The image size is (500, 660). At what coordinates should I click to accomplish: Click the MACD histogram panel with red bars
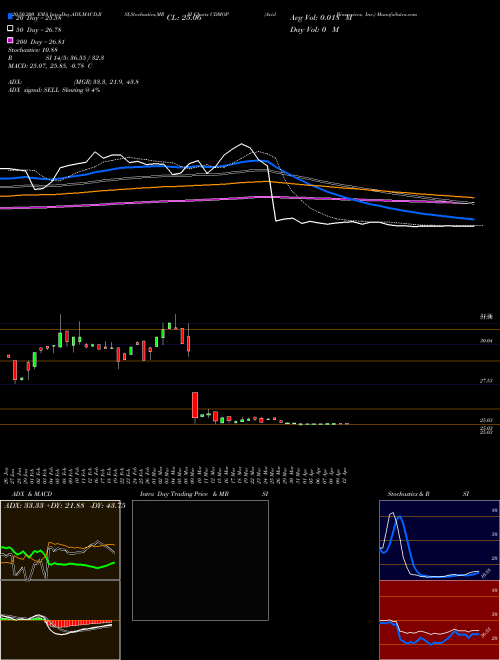click(x=60, y=620)
